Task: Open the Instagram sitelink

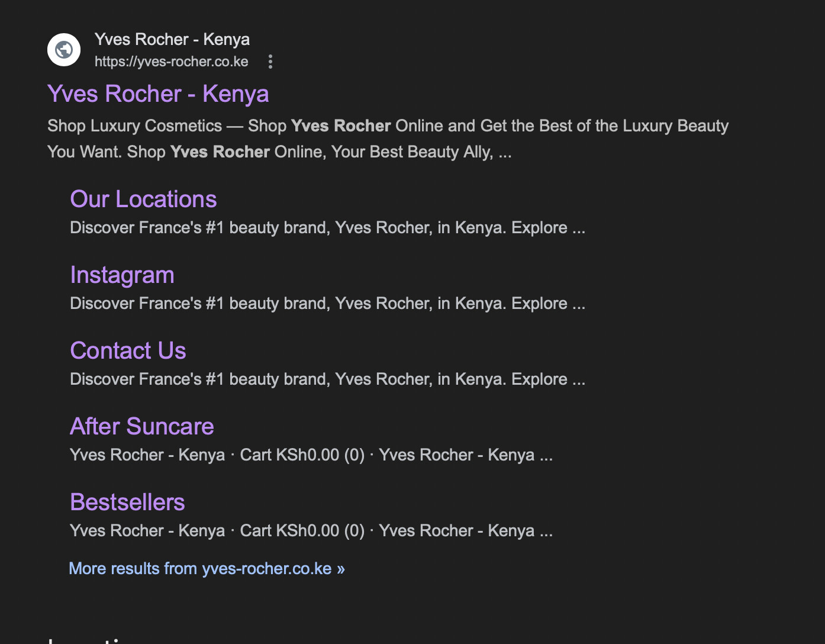Action: (x=122, y=275)
